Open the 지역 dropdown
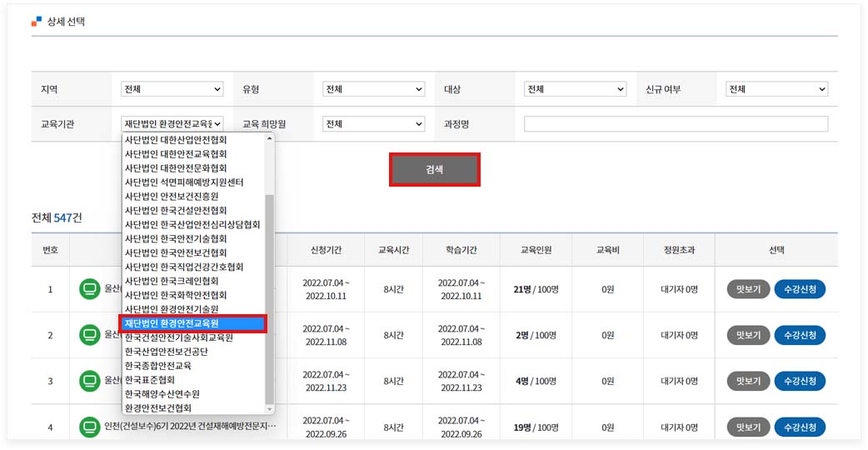The height and width of the screenshot is (450, 868). 172,89
